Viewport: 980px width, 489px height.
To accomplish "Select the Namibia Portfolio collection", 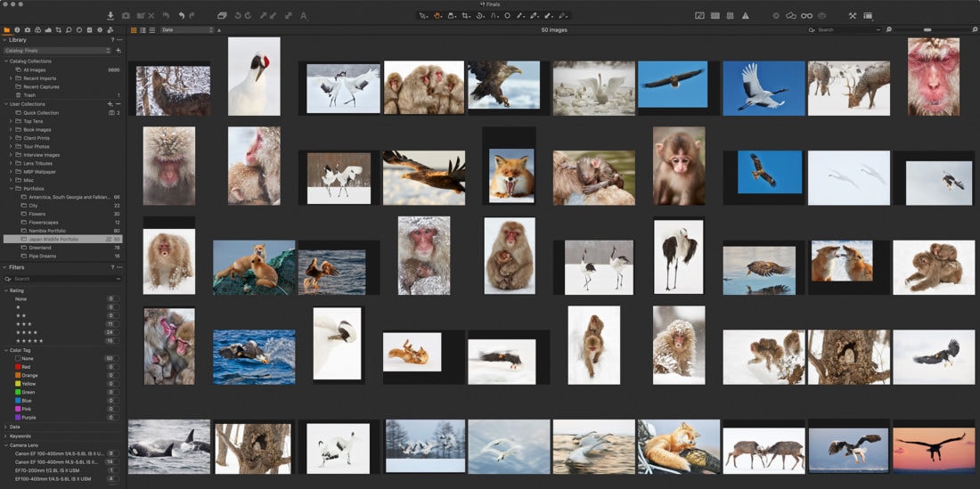I will point(48,231).
